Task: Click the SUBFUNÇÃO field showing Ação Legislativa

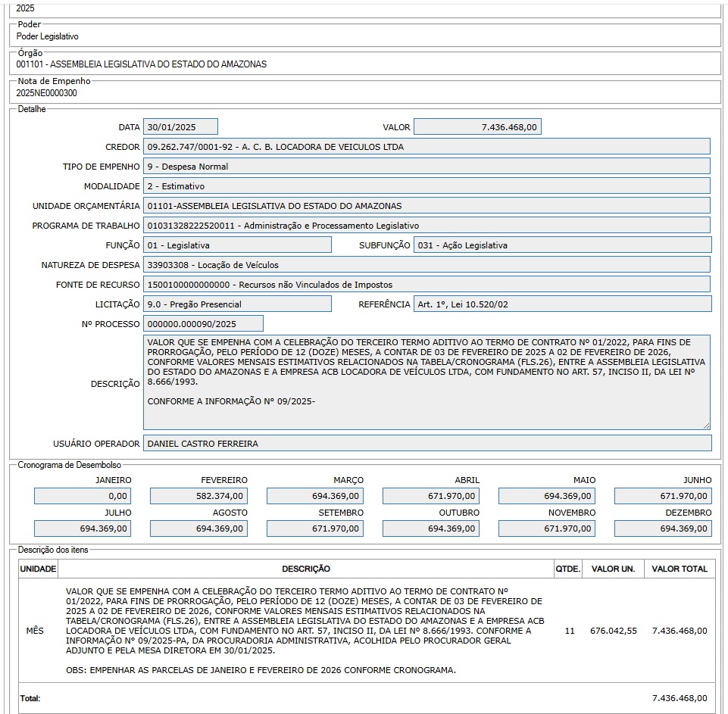Action: (562, 245)
